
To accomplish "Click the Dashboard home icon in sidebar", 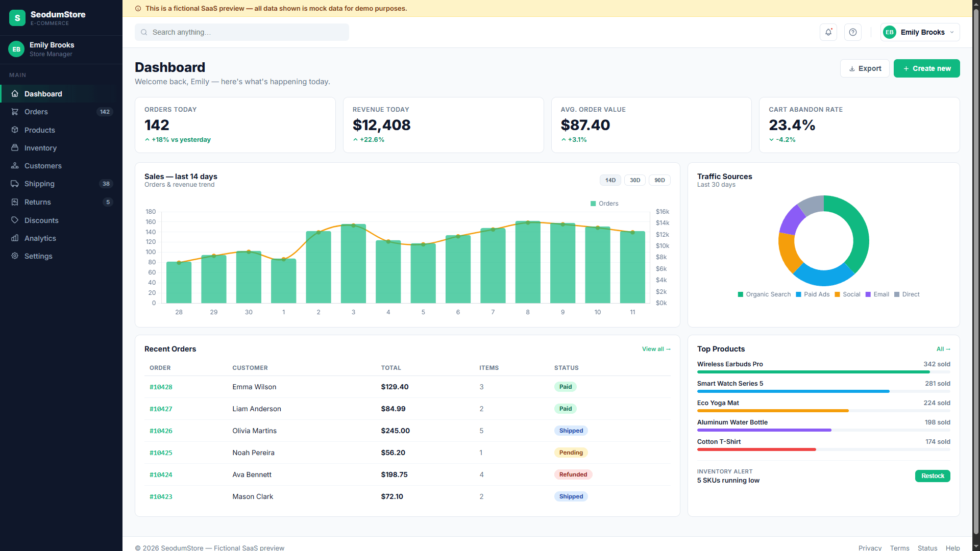I will [x=15, y=94].
